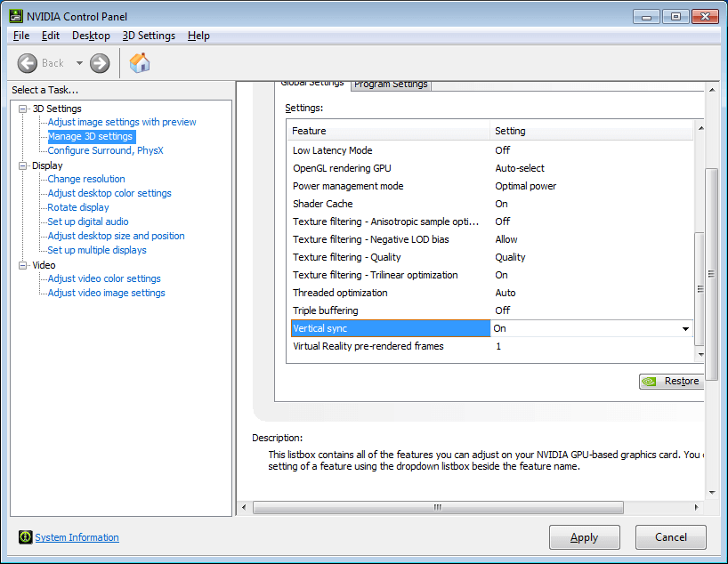Open the Help menu
The width and height of the screenshot is (728, 564).
click(x=198, y=36)
